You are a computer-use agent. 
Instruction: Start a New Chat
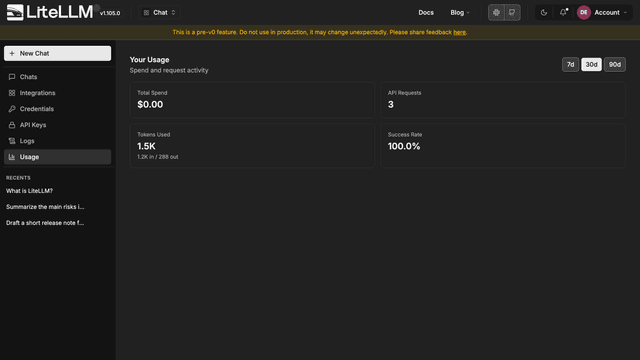(57, 53)
